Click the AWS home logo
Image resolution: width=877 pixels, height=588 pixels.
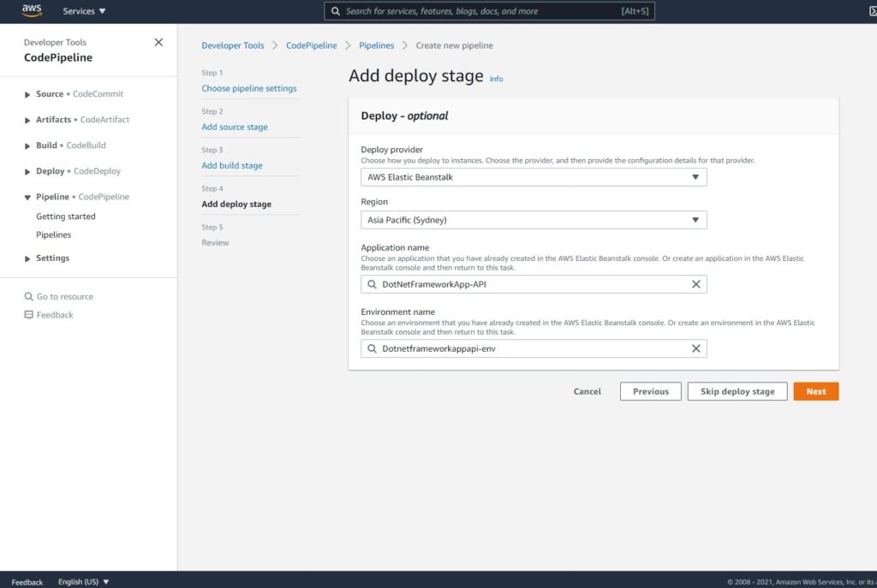(31, 11)
